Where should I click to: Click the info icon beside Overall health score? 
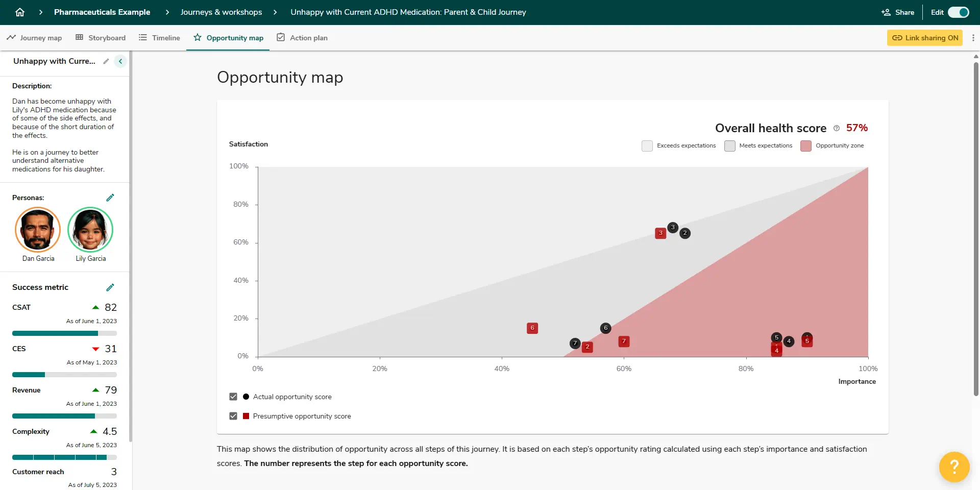click(836, 128)
